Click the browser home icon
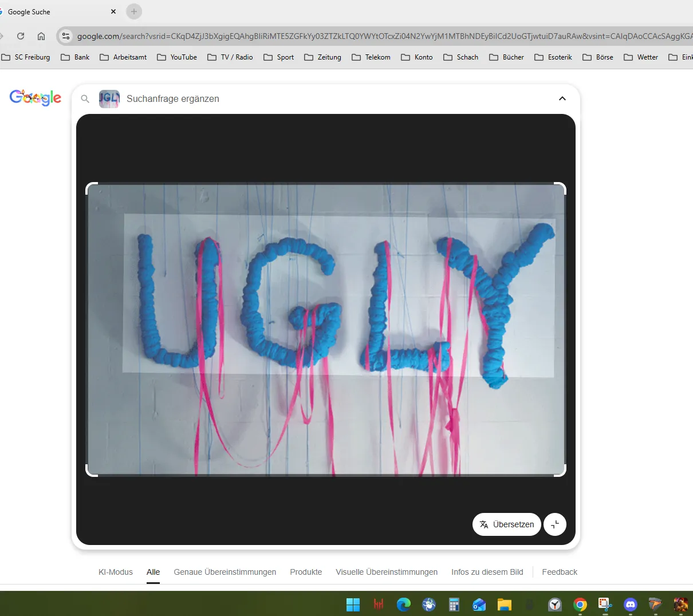The height and width of the screenshot is (616, 693). point(41,35)
